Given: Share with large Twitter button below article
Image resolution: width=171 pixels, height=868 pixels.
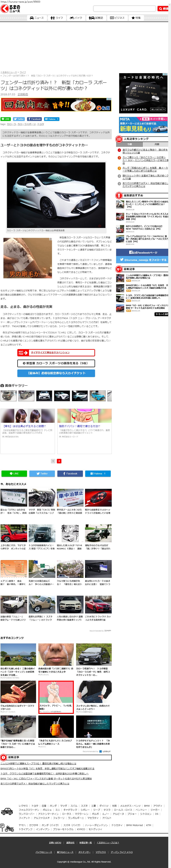Looking at the screenshot, I should point(42,473).
